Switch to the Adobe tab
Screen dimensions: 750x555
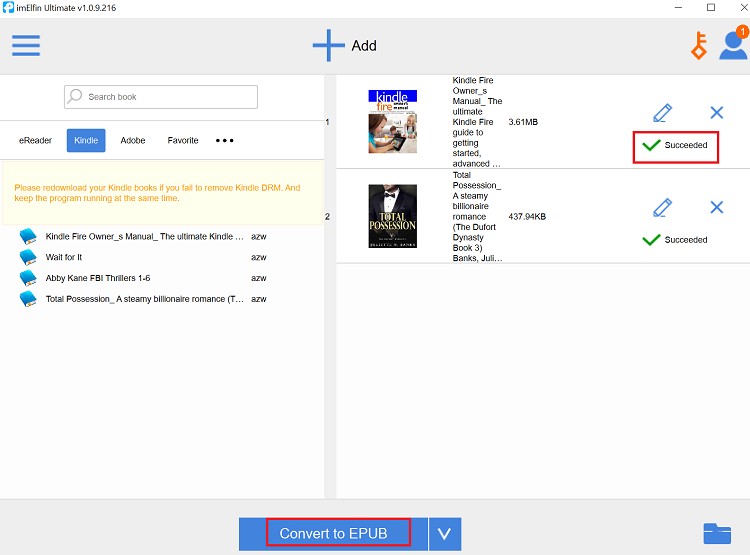[133, 140]
